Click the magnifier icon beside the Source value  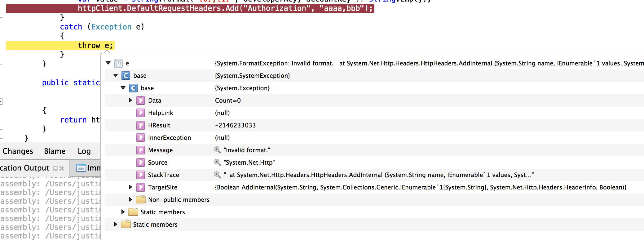pyautogui.click(x=217, y=162)
